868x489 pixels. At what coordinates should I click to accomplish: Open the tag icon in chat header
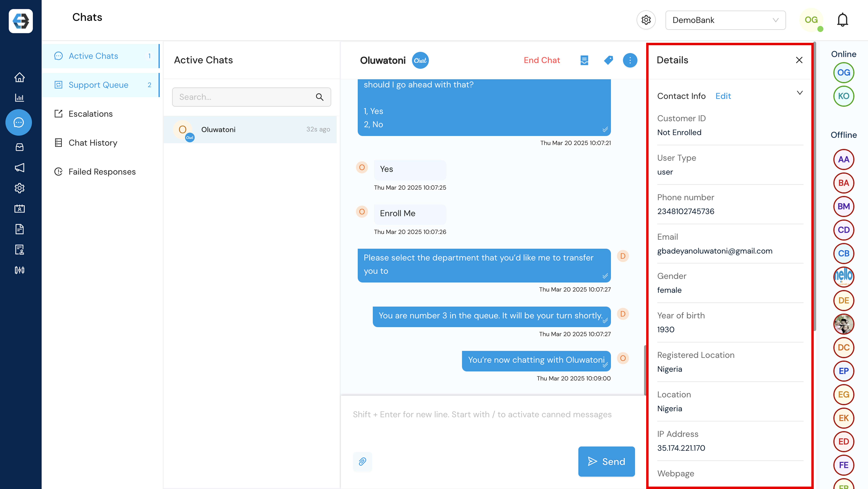tap(608, 60)
